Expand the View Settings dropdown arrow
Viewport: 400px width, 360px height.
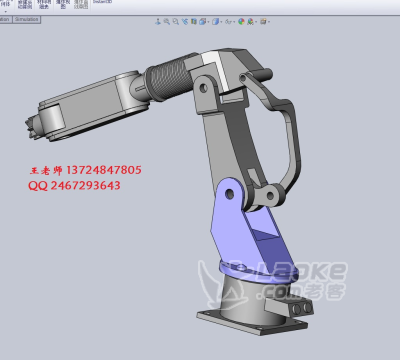tap(269, 22)
